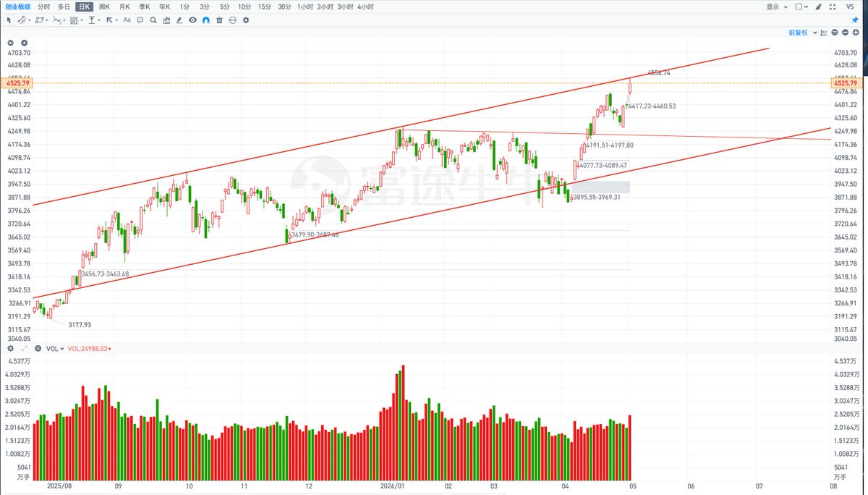Switch to the 周K weekly tab
Viewport: 868px width, 495px height.
pos(104,7)
